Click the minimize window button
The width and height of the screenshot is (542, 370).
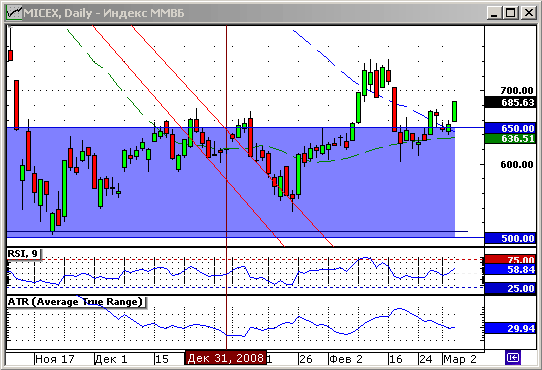494,13
